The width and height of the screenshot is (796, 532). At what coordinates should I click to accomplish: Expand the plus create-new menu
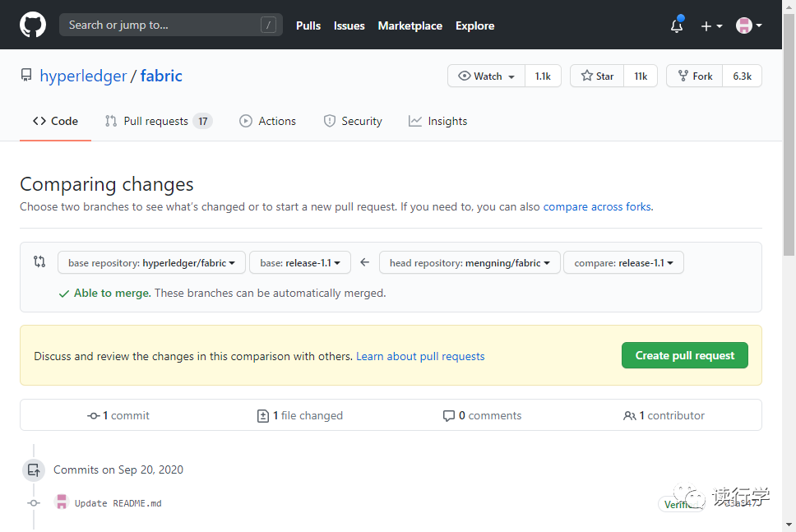tap(711, 25)
